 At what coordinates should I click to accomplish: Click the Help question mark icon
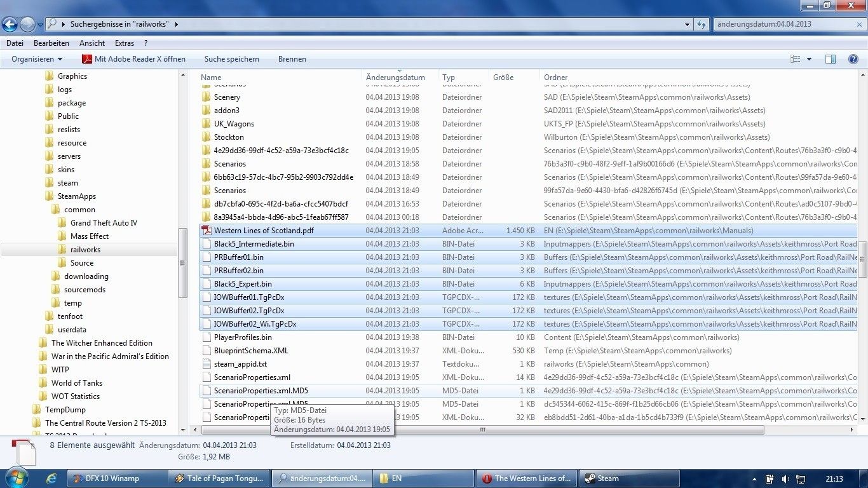(x=853, y=59)
